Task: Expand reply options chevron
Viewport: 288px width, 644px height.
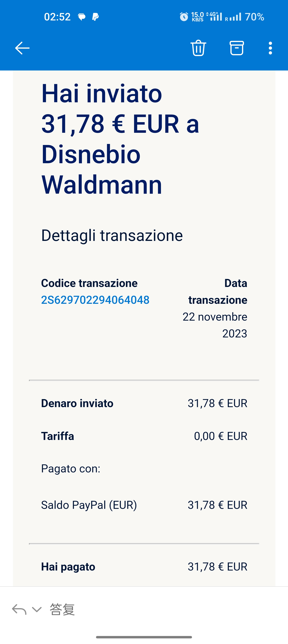Action: pyautogui.click(x=37, y=609)
